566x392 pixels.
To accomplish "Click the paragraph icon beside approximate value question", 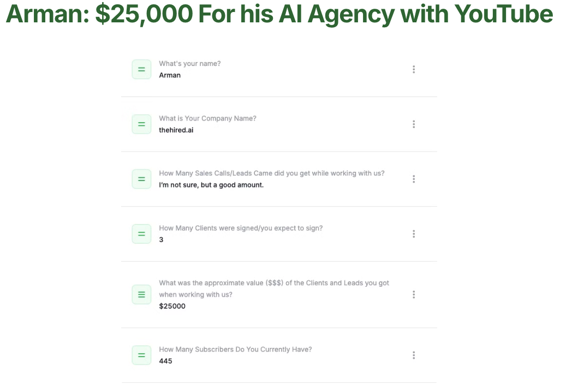I will click(x=141, y=294).
